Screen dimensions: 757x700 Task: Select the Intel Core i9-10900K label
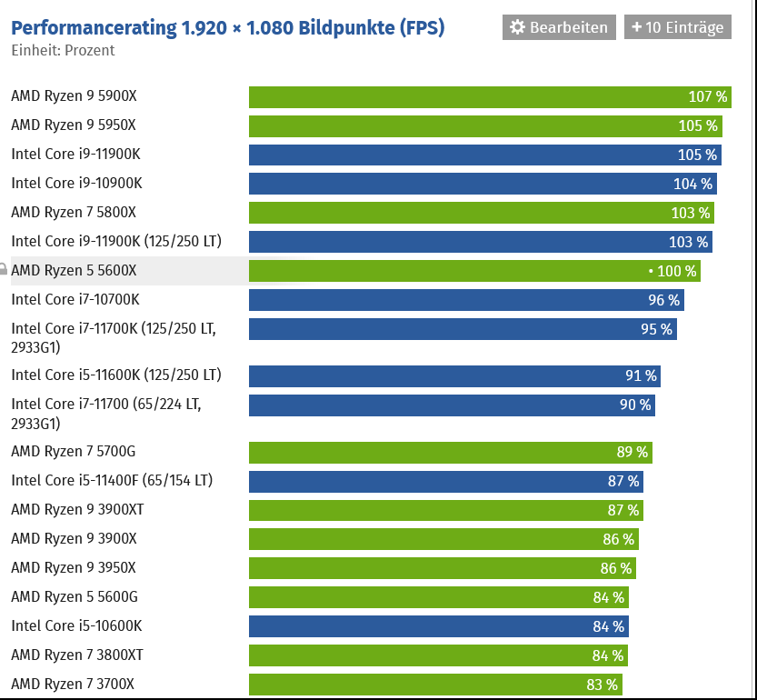coord(76,183)
